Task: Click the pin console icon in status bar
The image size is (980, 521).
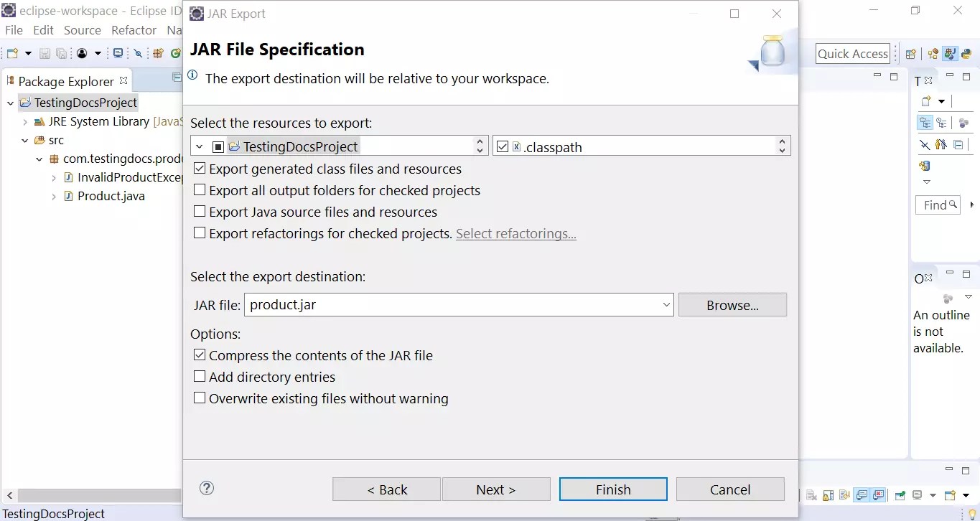Action: [900, 495]
